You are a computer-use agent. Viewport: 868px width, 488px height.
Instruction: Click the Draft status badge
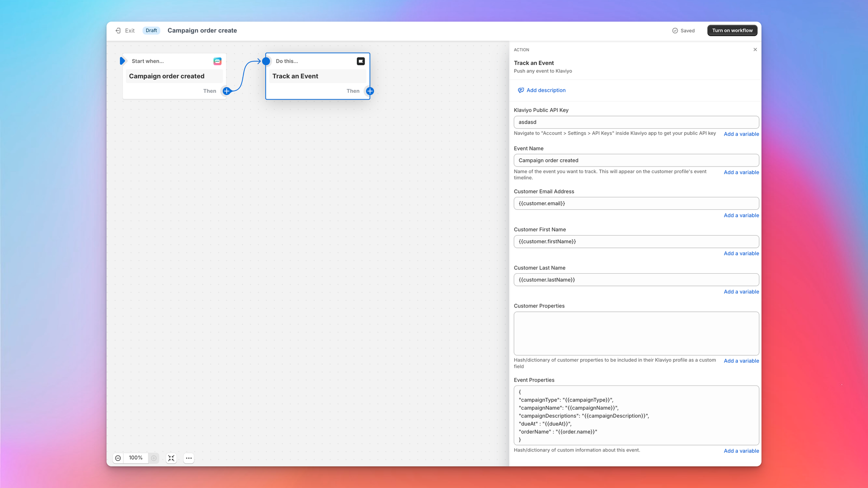(x=151, y=30)
